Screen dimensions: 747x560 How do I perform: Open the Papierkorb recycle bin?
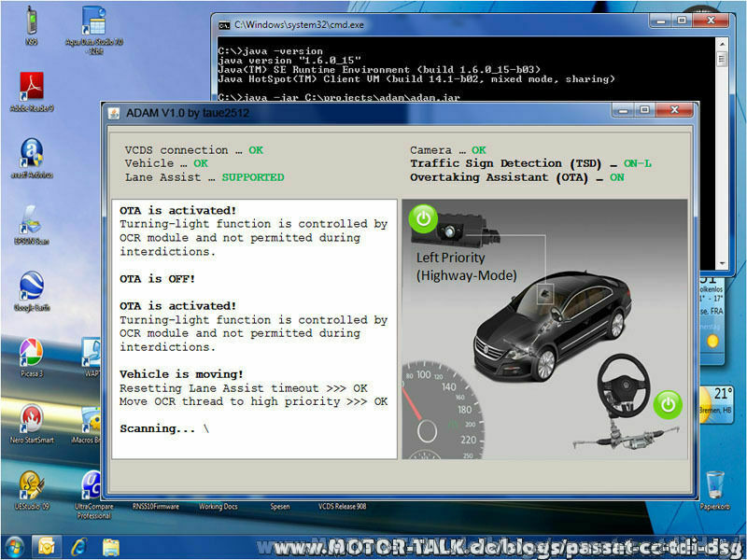(x=714, y=491)
